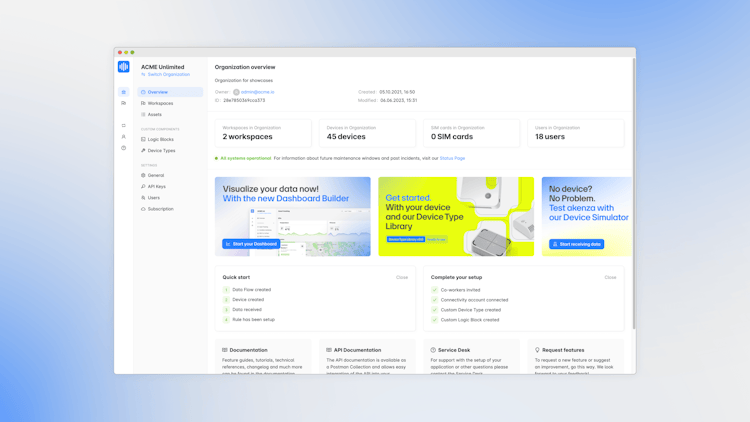This screenshot has width=750, height=422.
Task: Open the Status Page link
Action: pos(452,158)
